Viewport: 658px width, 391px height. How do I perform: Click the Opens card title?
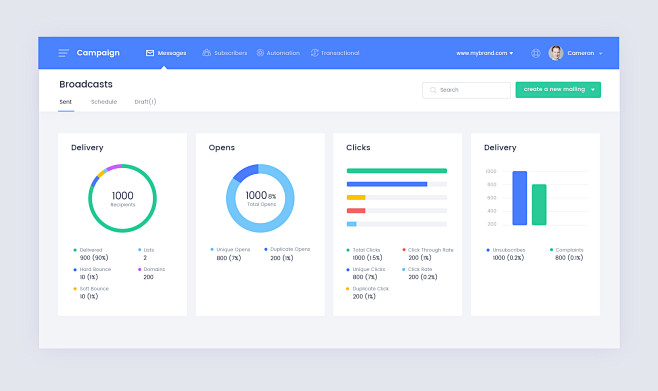click(x=222, y=148)
